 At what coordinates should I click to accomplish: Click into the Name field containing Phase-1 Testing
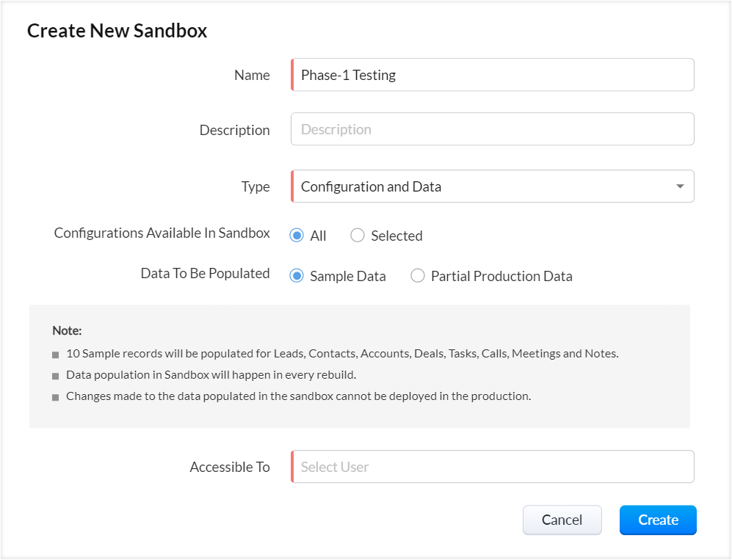(492, 75)
